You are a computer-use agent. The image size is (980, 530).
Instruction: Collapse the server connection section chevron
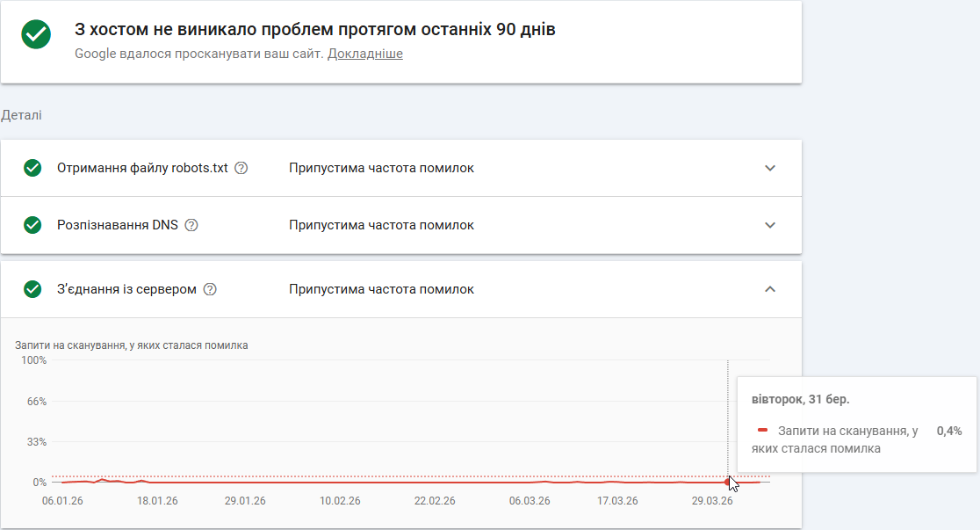click(x=770, y=289)
